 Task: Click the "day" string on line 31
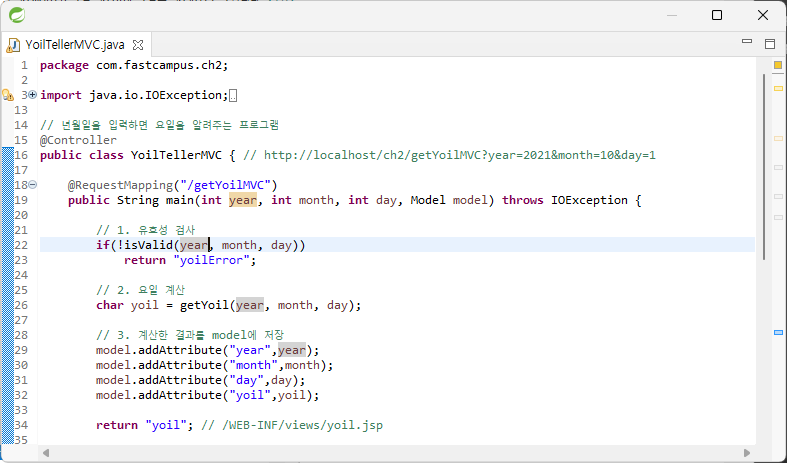pos(246,380)
